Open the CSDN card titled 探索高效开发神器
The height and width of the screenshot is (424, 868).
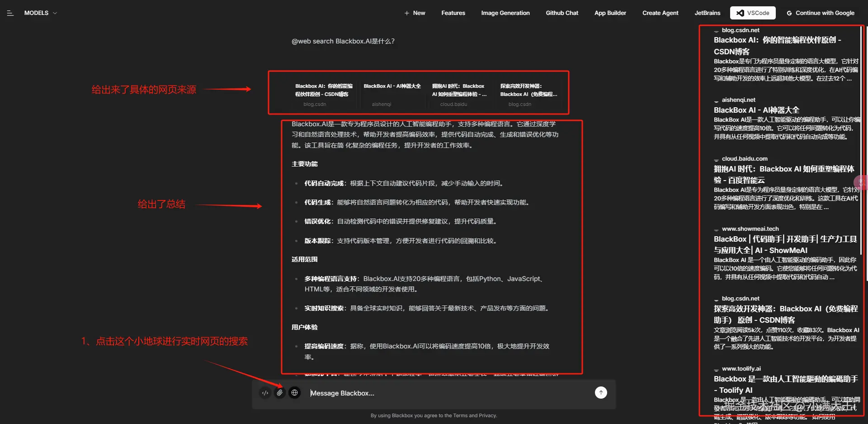(529, 94)
